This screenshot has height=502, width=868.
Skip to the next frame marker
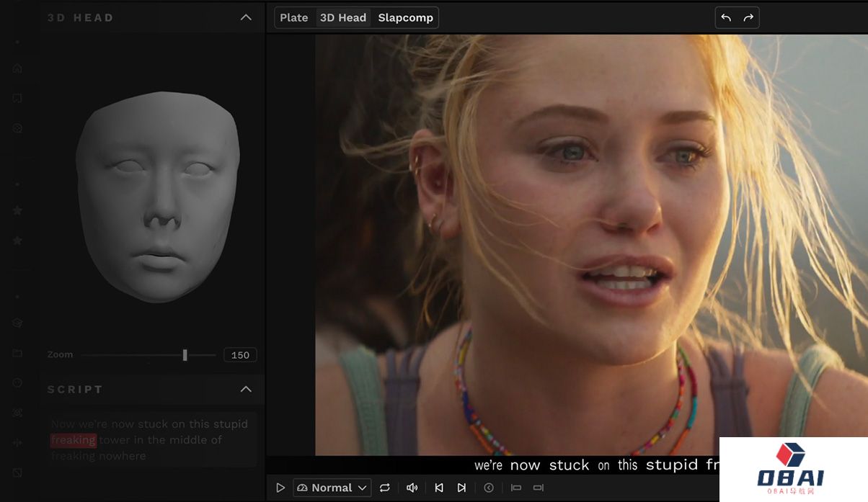461,488
